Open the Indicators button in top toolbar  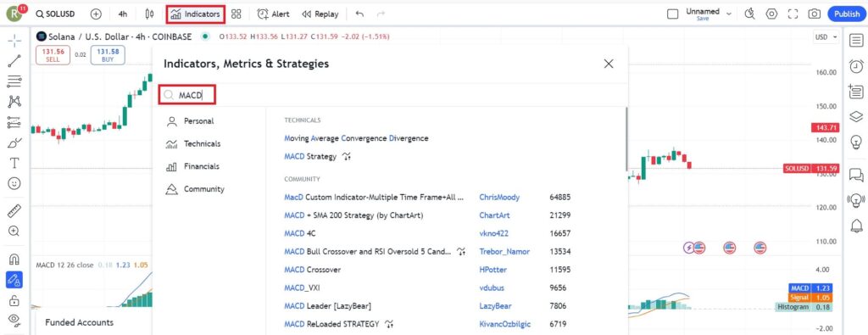tap(196, 14)
